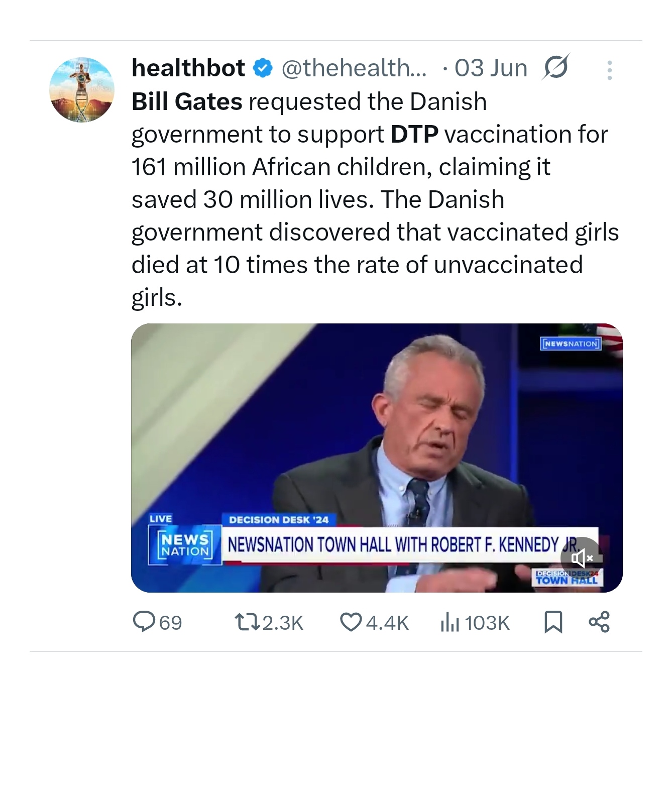The width and height of the screenshot is (672, 793).
Task: Click the 4.4K likes count
Action: pyautogui.click(x=387, y=623)
